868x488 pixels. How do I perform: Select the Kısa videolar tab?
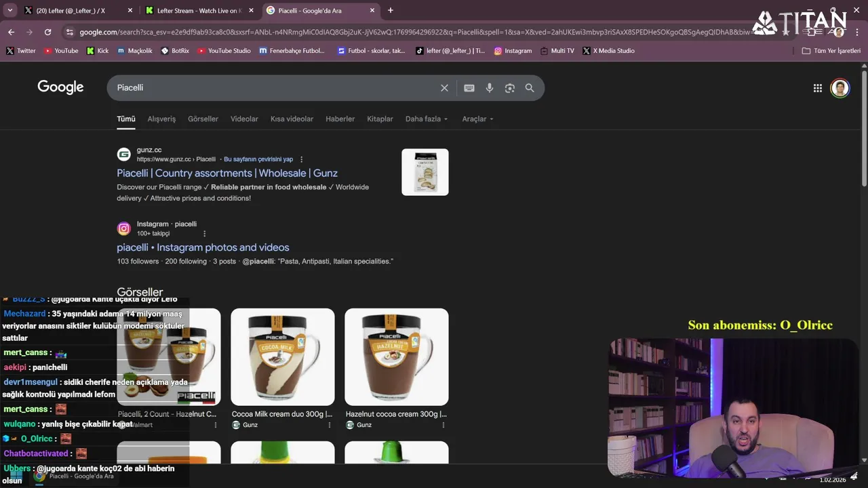[x=292, y=119]
